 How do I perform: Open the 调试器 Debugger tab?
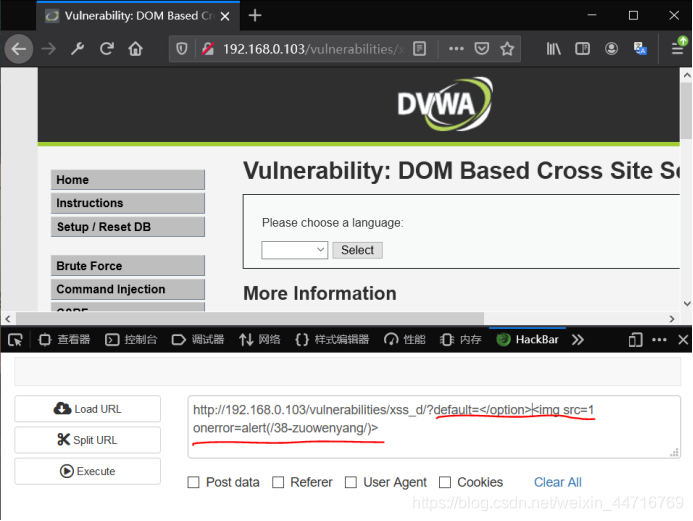tap(198, 340)
